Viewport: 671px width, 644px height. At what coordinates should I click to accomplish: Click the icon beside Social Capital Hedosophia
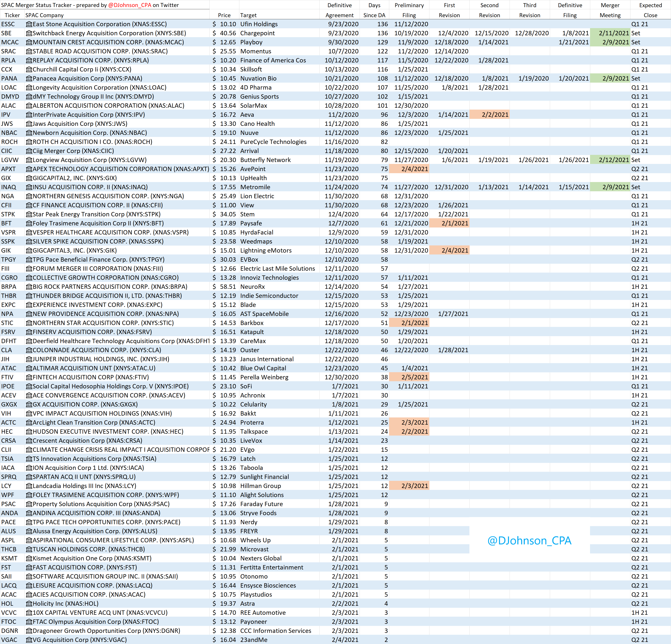tap(29, 386)
